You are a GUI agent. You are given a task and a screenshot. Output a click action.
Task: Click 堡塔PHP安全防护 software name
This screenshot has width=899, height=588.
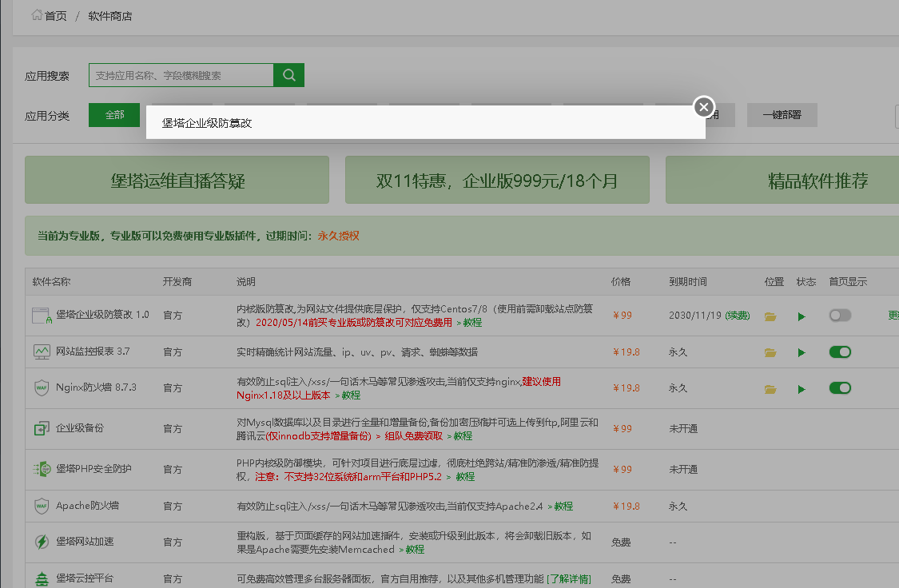tap(94, 469)
